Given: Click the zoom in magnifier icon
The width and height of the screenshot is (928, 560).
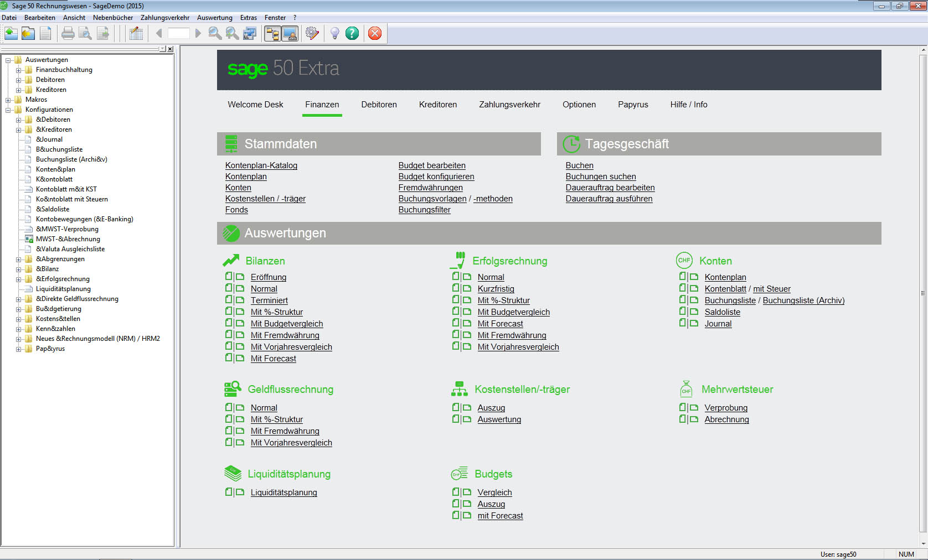Looking at the screenshot, I should pyautogui.click(x=233, y=34).
